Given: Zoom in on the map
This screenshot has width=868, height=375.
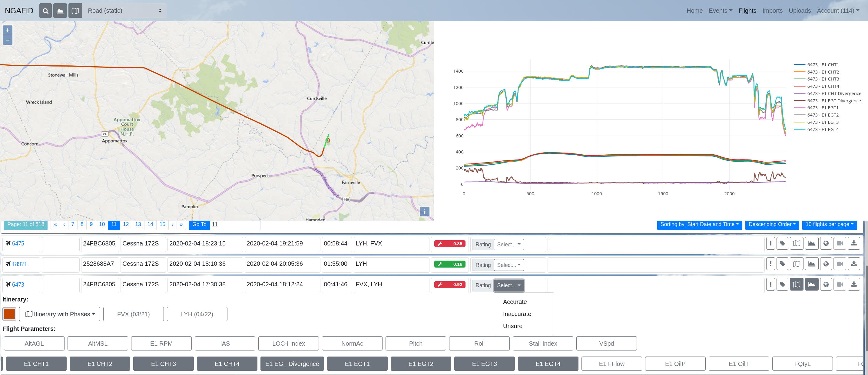Looking at the screenshot, I should 8,30.
